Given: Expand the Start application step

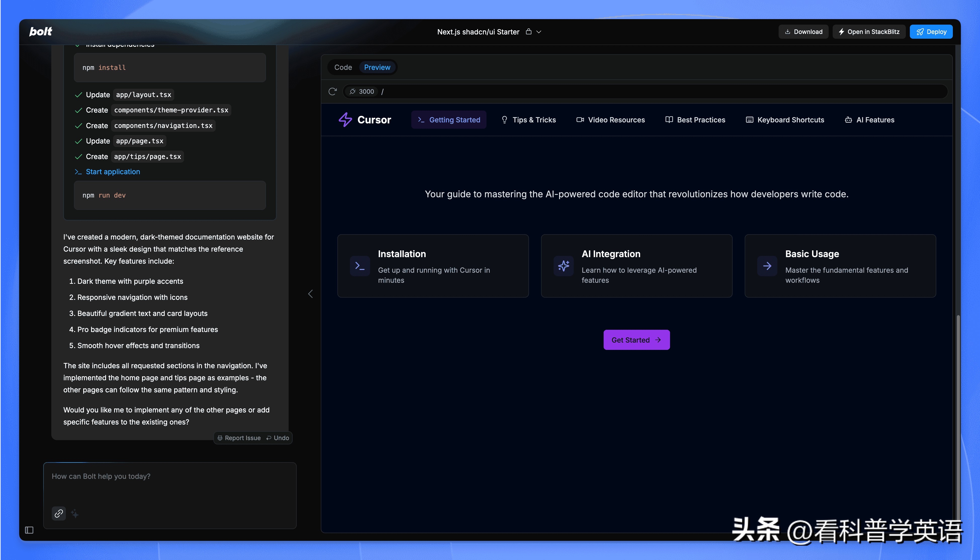Looking at the screenshot, I should [x=113, y=171].
